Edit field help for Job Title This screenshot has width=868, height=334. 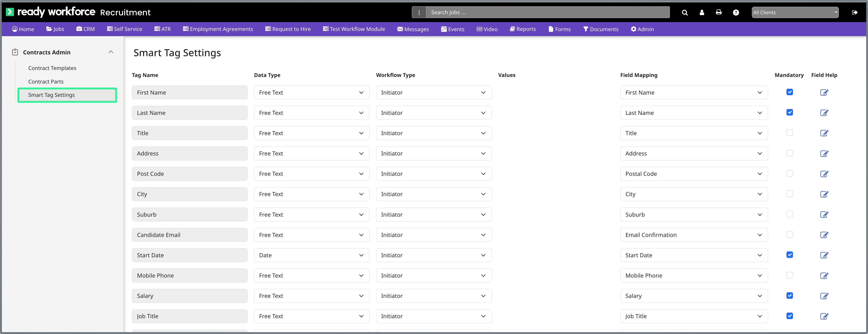coord(824,316)
